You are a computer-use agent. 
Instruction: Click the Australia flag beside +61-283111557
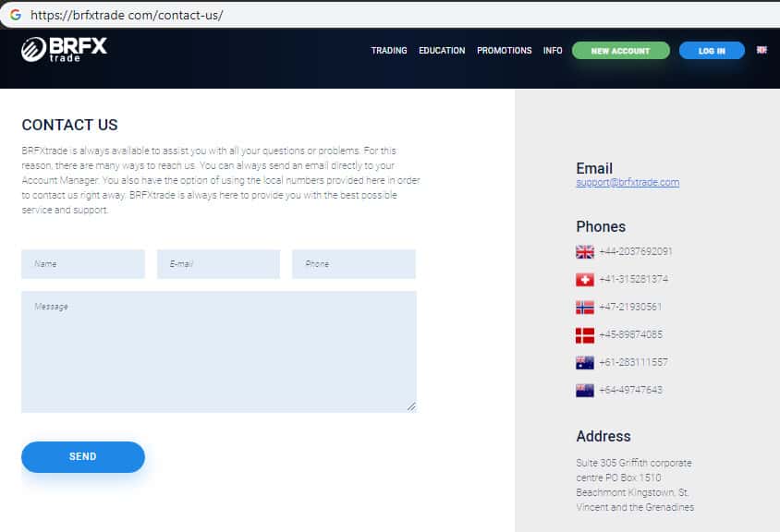pos(584,363)
